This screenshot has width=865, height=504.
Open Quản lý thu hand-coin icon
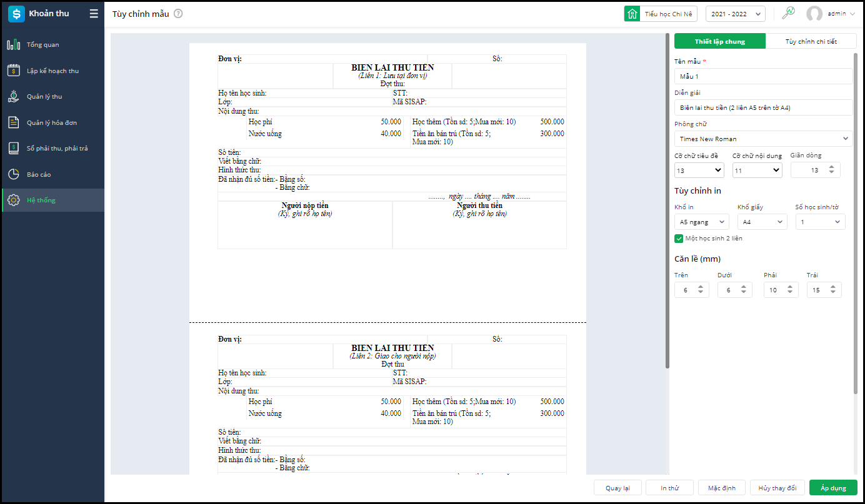[x=14, y=97]
